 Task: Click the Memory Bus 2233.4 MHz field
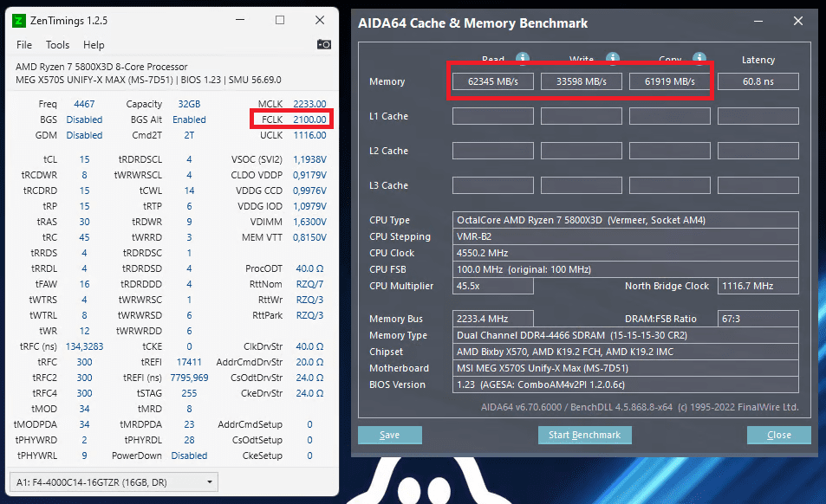click(493, 319)
